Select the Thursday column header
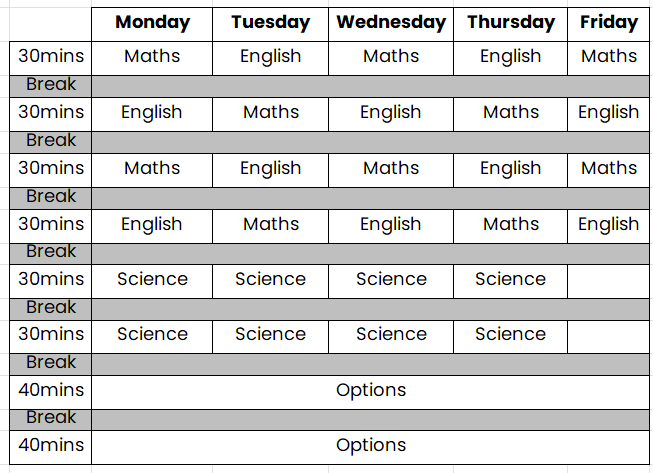This screenshot has width=653, height=473. [x=510, y=23]
